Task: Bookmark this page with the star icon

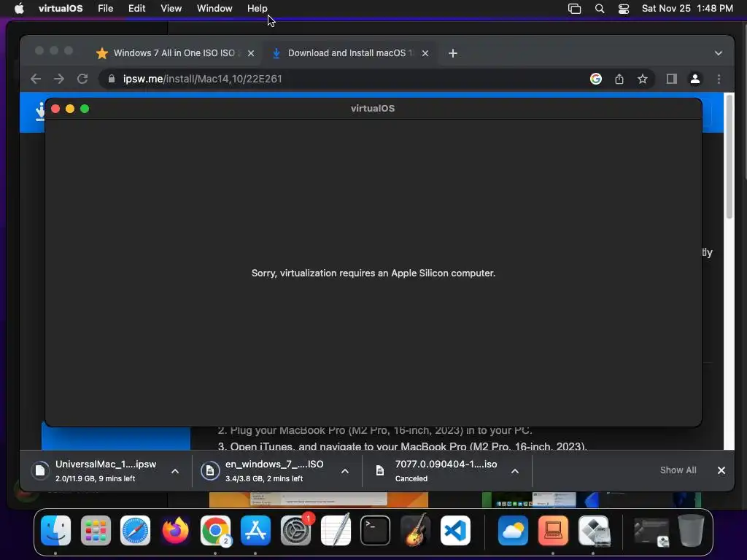Action: (x=643, y=79)
